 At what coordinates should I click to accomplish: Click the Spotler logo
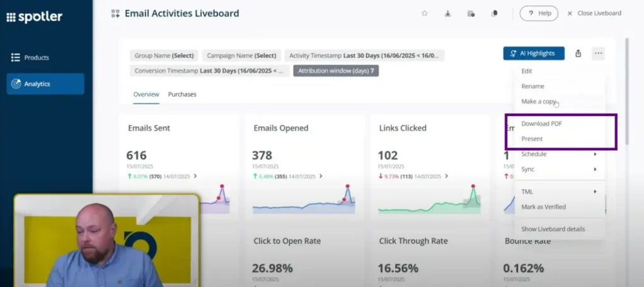(35, 17)
